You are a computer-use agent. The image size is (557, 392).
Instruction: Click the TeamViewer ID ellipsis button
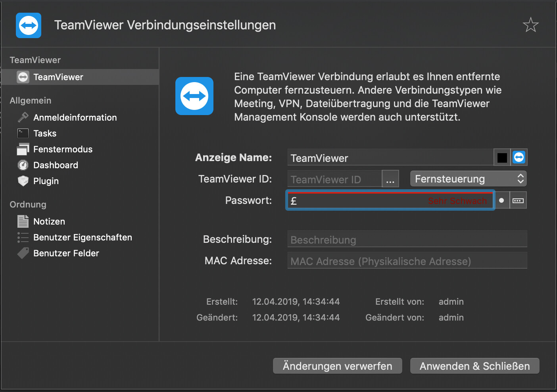[x=390, y=179]
